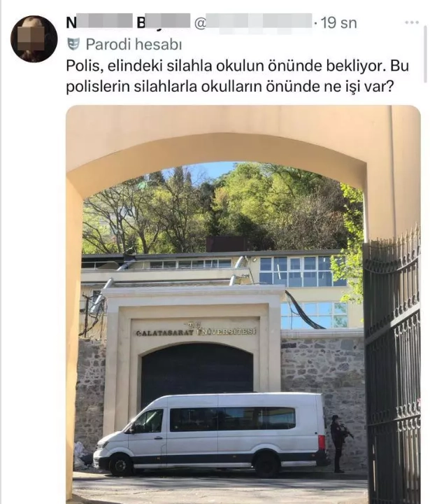
Task: Click the blue glass windows of building
Action: pos(302,272)
